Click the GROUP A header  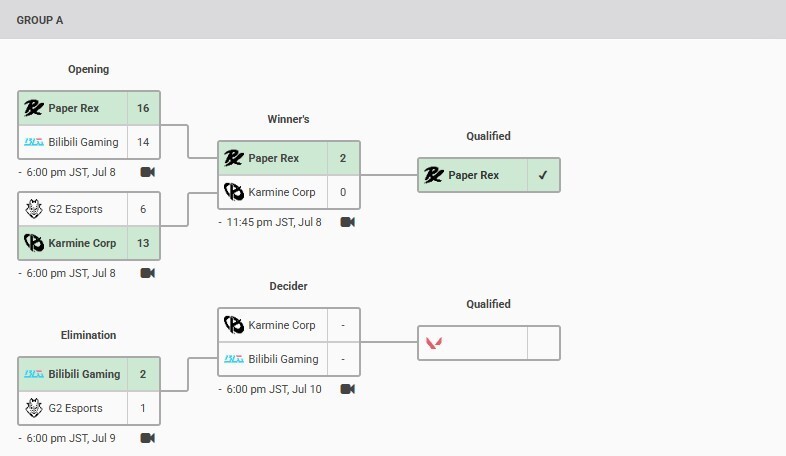tap(40, 21)
